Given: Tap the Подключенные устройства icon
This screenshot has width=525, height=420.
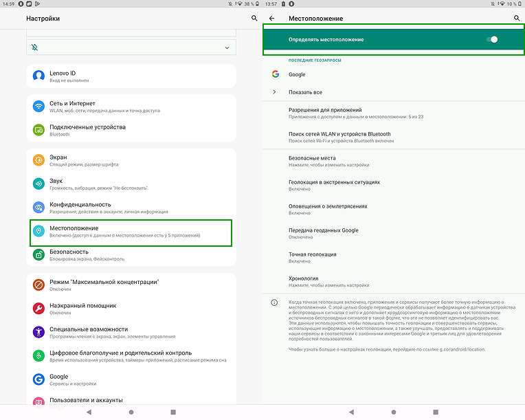Looking at the screenshot, I should pos(38,130).
